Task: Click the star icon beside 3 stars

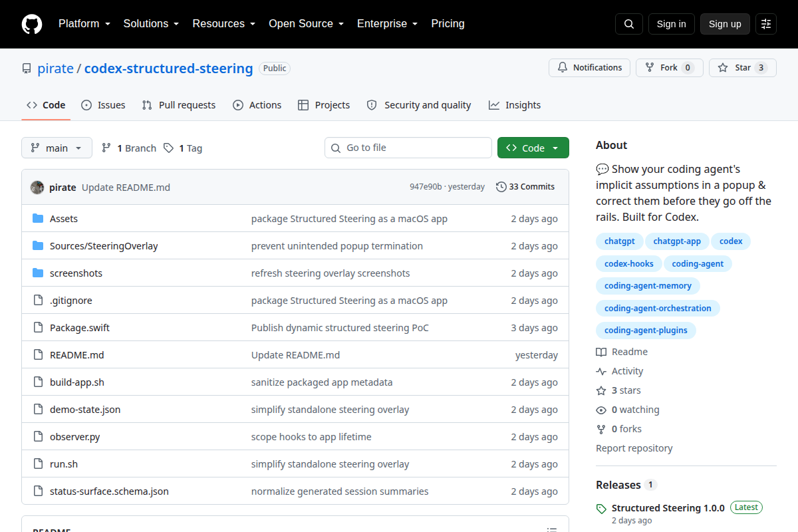Action: pos(601,390)
